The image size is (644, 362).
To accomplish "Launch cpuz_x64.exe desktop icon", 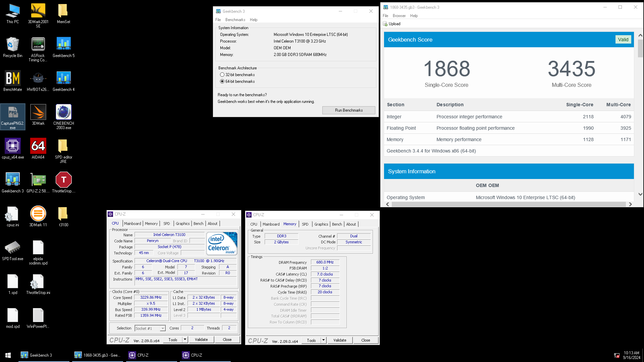I will point(13,149).
